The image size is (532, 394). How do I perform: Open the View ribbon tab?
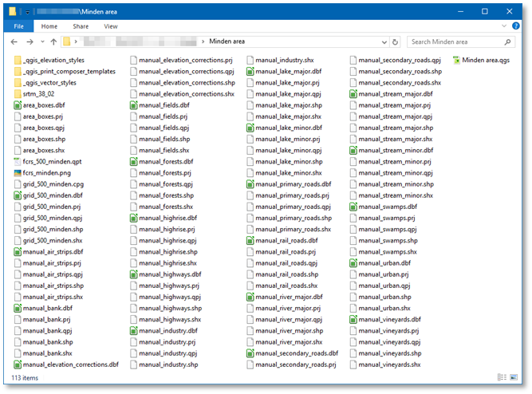click(x=110, y=26)
